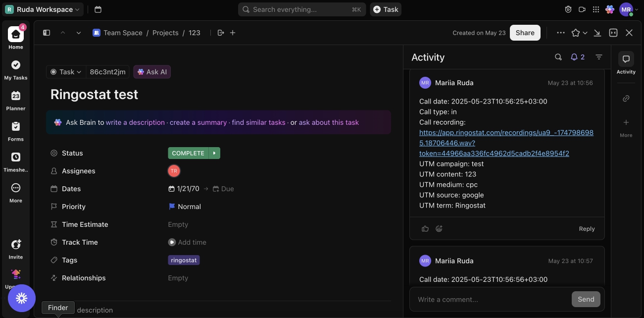Viewport: 644px width, 318px height.
Task: Expand the status arrow next to COMPLETE
Action: pyautogui.click(x=214, y=153)
